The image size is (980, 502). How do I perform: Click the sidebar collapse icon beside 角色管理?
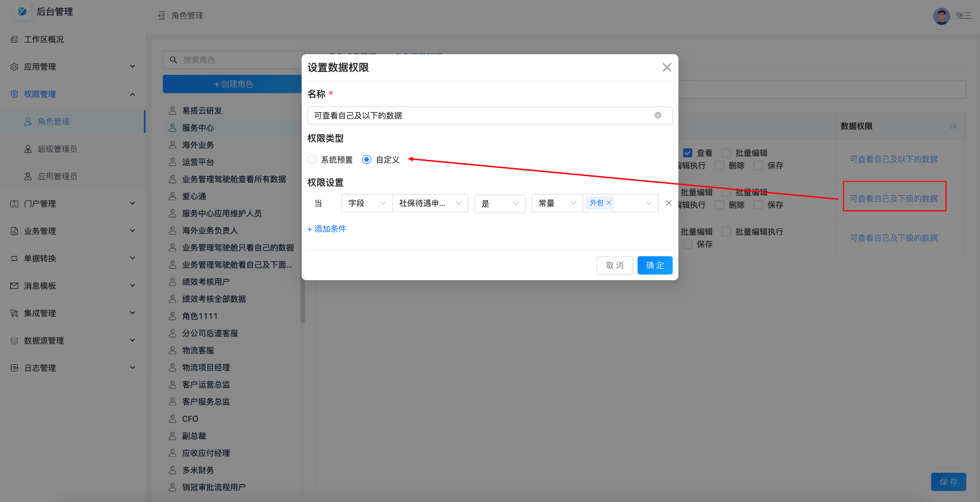[x=161, y=16]
